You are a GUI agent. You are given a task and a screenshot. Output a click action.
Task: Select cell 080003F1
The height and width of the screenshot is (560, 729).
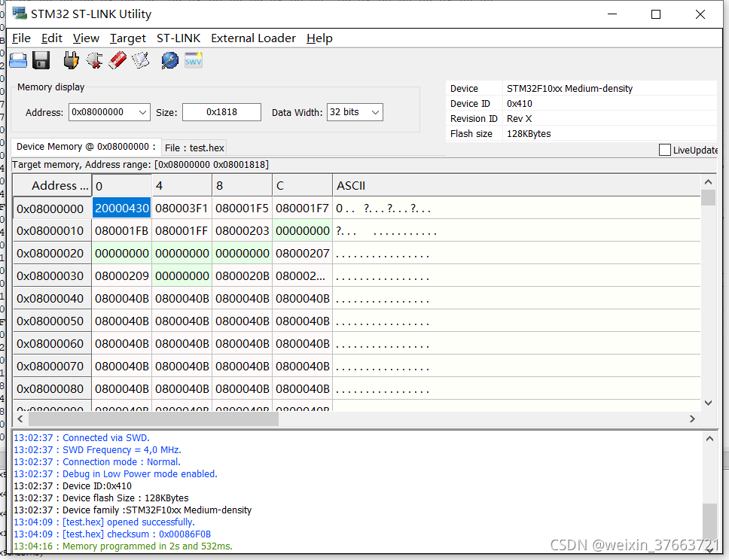tap(181, 208)
